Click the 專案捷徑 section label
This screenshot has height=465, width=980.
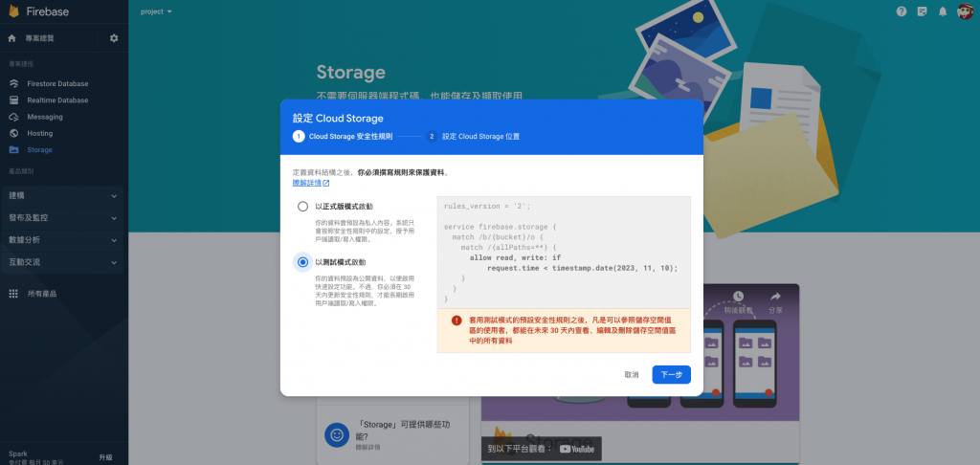21,64
